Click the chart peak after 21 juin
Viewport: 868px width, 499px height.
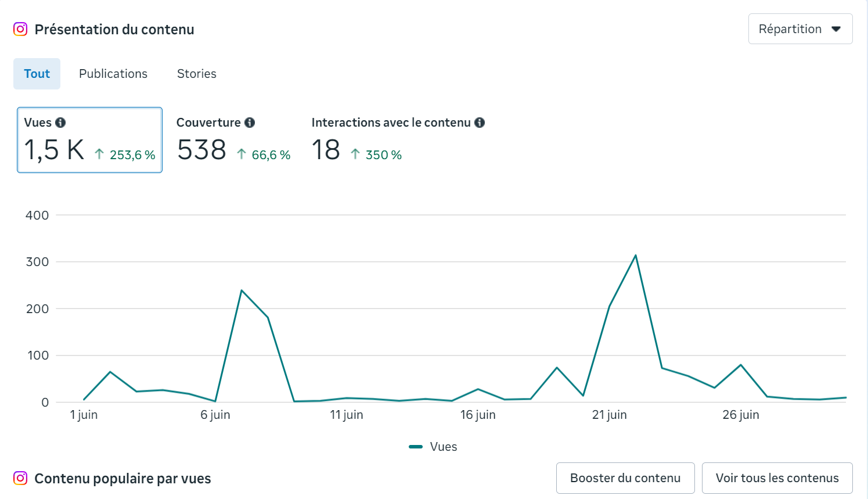[636, 256]
